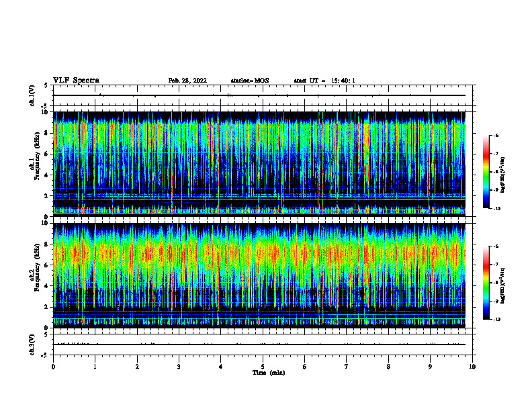Click time axis tick label "5"
This screenshot has height=411, width=532.
(263, 367)
